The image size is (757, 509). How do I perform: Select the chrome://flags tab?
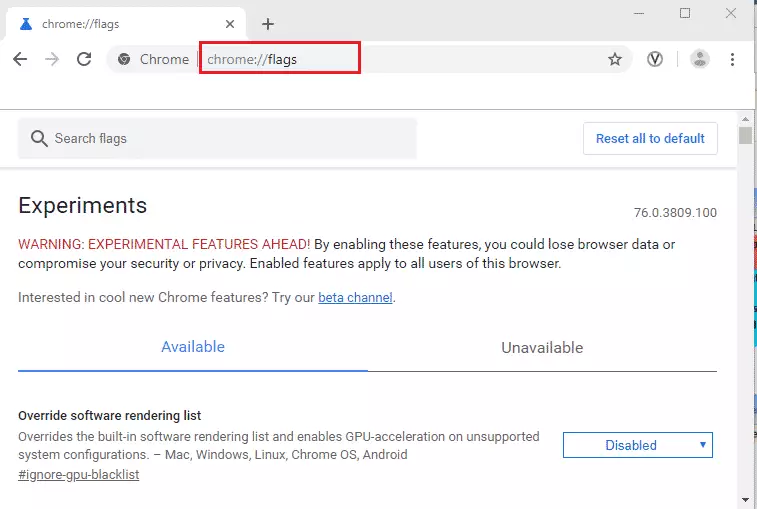(x=126, y=24)
